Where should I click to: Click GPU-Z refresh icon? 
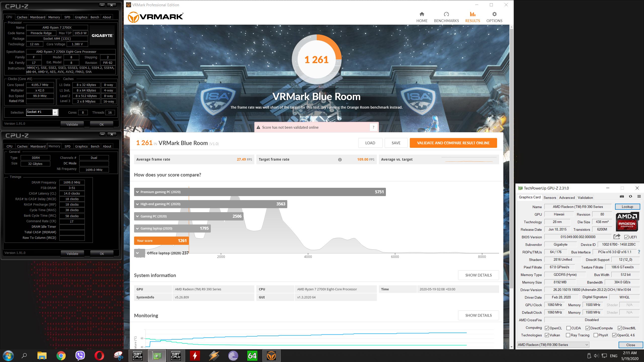(x=630, y=197)
